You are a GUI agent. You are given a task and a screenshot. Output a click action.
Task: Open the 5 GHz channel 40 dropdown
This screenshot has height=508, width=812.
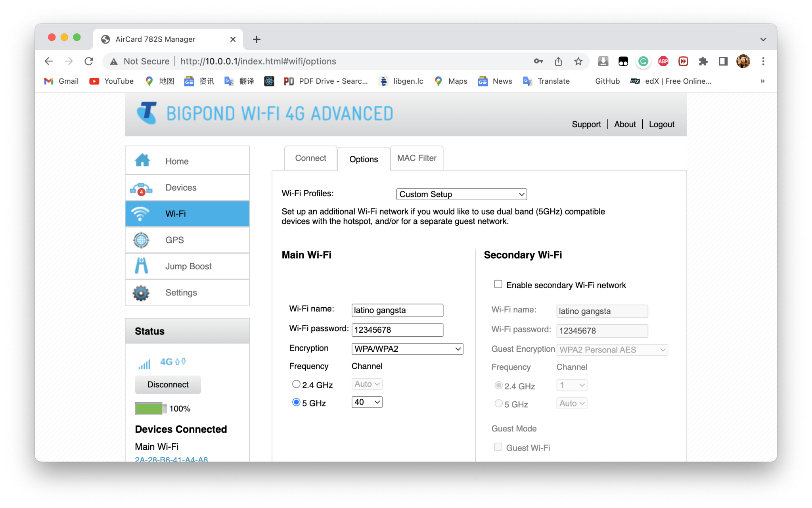coord(367,402)
